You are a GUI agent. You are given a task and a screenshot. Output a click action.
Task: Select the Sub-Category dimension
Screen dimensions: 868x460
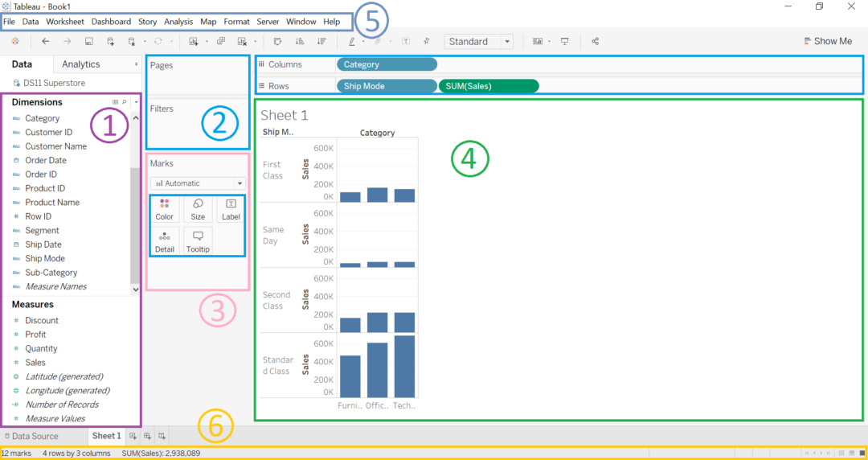(x=51, y=273)
